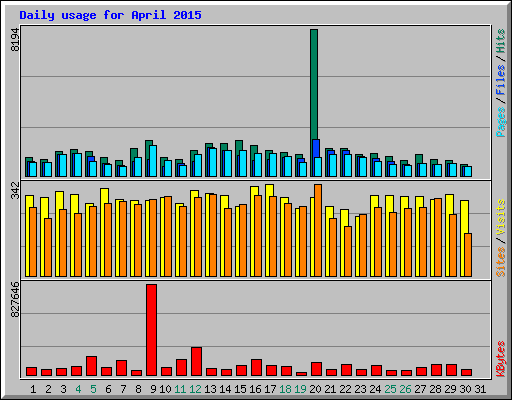Click day label 9 on the x-axis

pos(153,389)
